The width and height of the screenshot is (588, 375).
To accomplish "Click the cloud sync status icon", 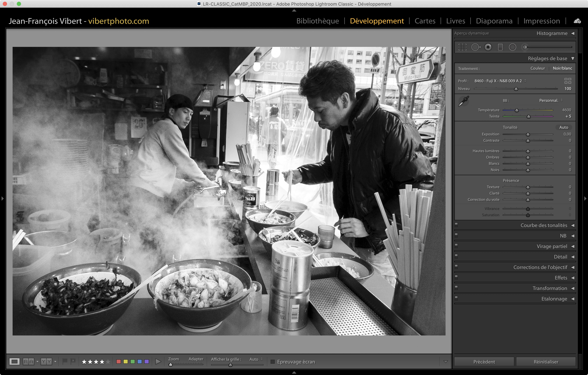I will point(577,21).
